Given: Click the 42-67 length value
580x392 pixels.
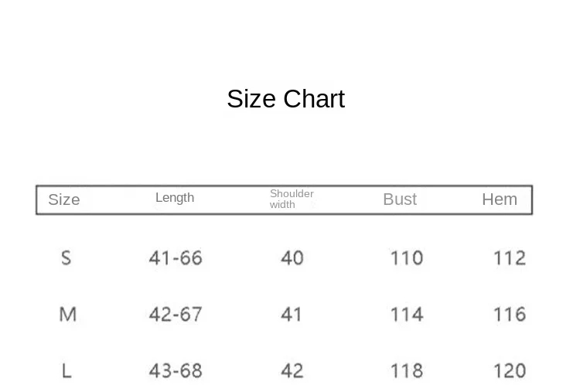Looking at the screenshot, I should coord(176,315).
